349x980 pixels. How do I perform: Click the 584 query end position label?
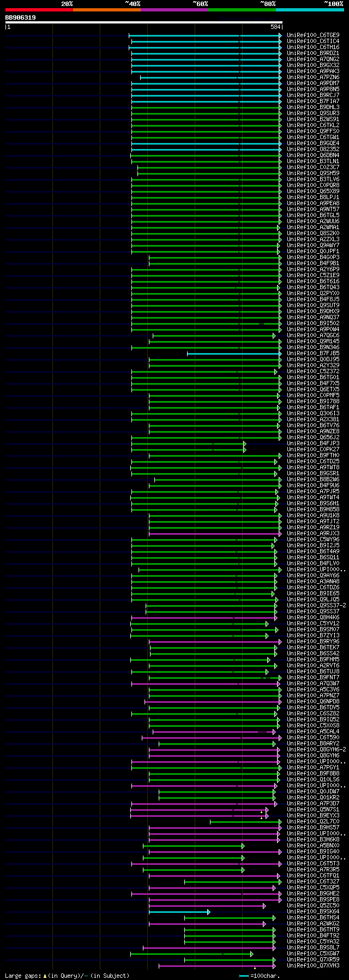pyautogui.click(x=275, y=27)
